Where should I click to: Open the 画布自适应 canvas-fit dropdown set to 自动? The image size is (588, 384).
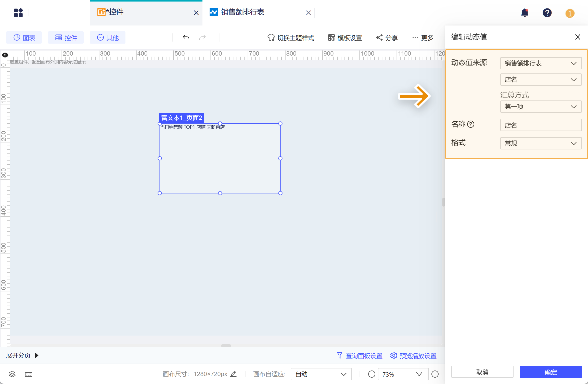coord(321,374)
